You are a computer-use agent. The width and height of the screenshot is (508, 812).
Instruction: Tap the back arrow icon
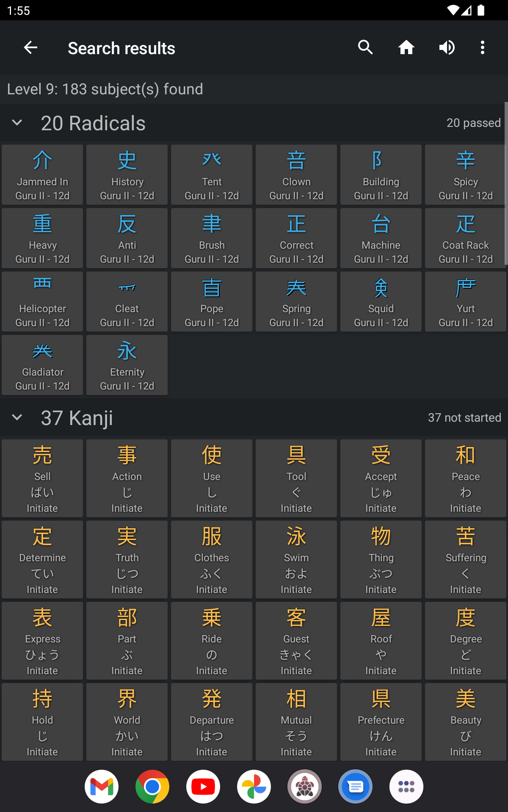(x=30, y=48)
